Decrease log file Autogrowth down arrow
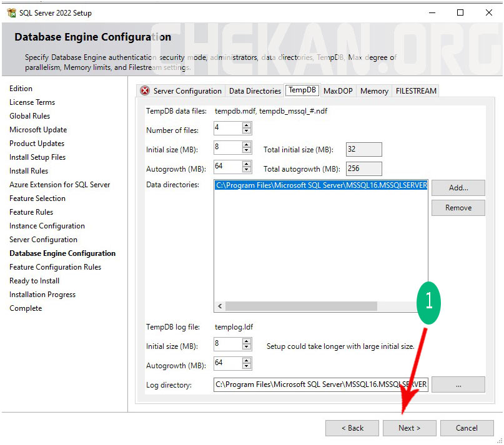The height and width of the screenshot is (445, 504). (x=247, y=366)
